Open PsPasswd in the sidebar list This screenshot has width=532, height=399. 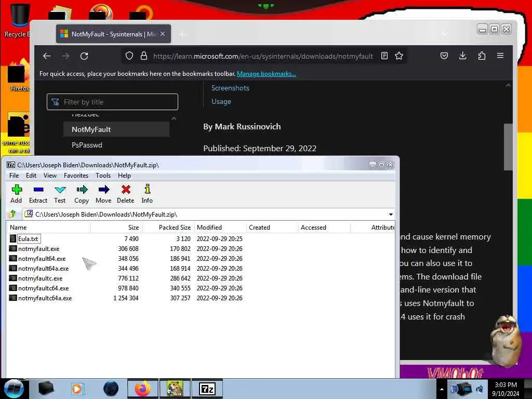click(x=87, y=145)
